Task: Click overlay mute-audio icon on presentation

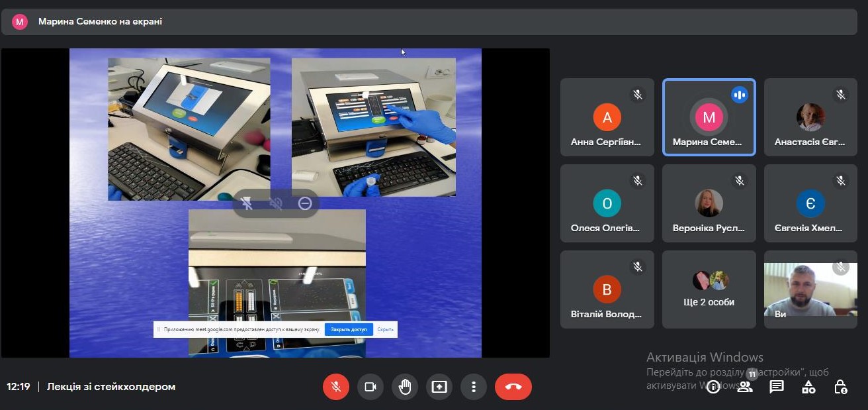Action: (x=277, y=203)
